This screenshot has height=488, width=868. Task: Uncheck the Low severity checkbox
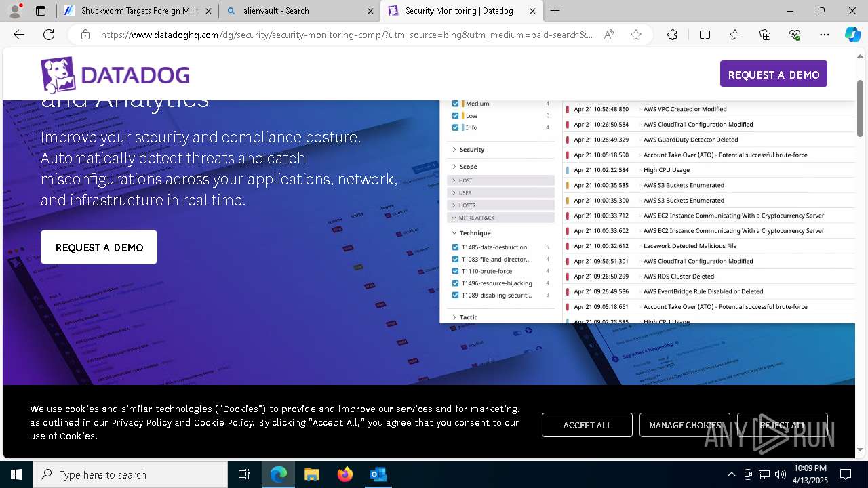coord(456,116)
